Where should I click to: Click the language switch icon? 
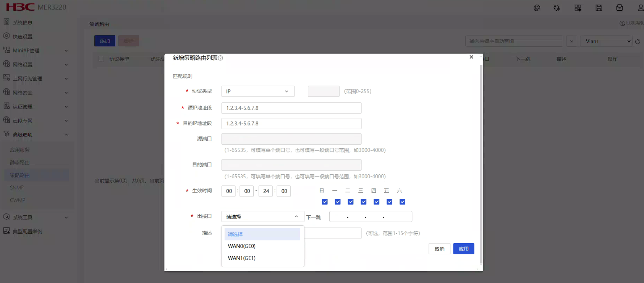pos(557,8)
